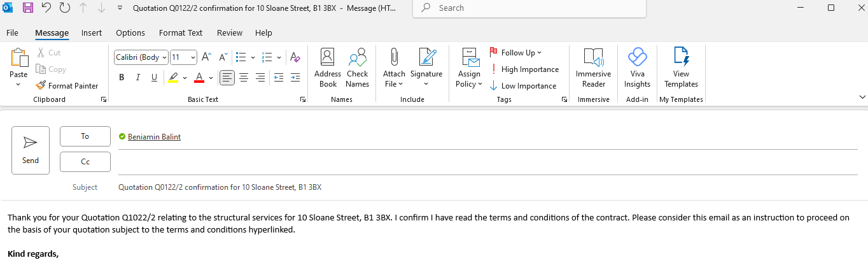This screenshot has width=868, height=265.
Task: Increase paragraph indent
Action: click(295, 77)
